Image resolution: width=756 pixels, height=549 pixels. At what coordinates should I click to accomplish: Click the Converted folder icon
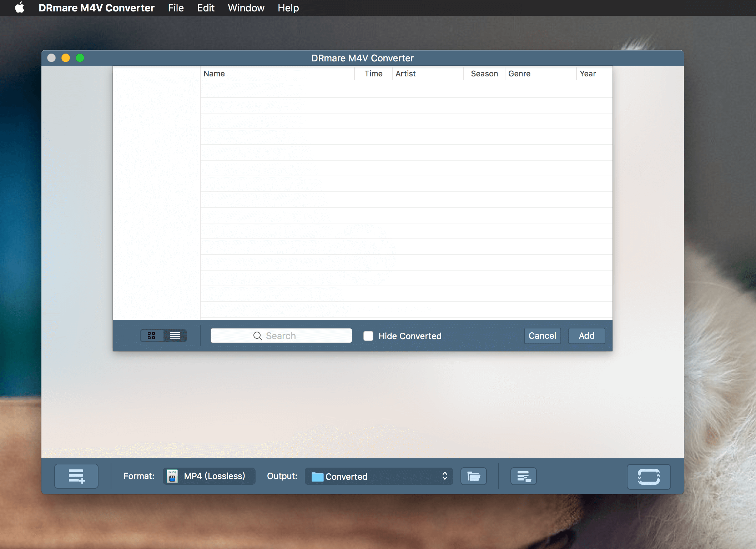coord(317,477)
